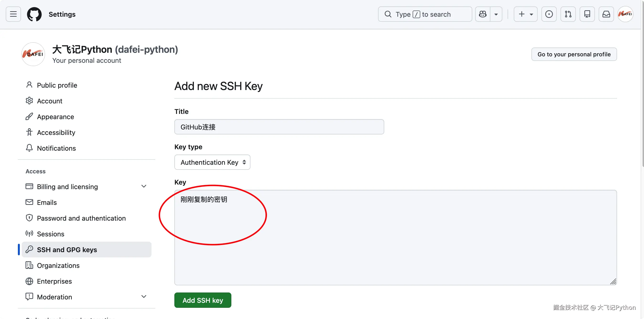Open the plus create-new dropdown

tap(525, 14)
